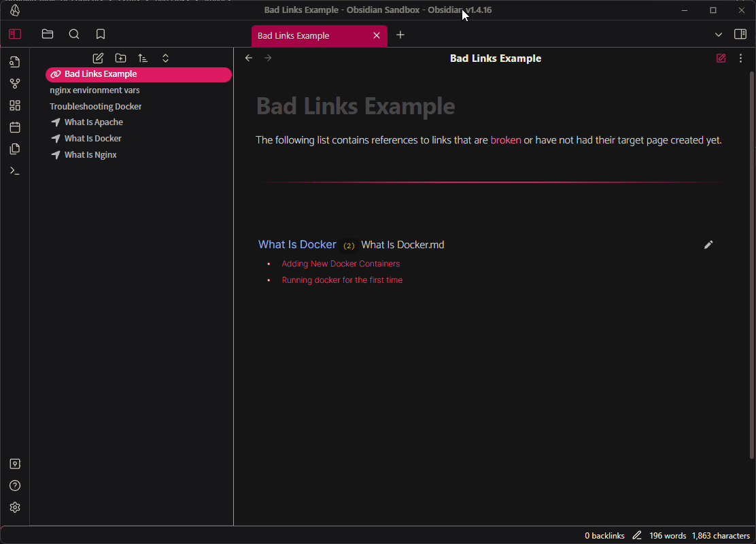Click the 1,863 characters status entry
Screen dimensions: 756x544
click(x=721, y=536)
